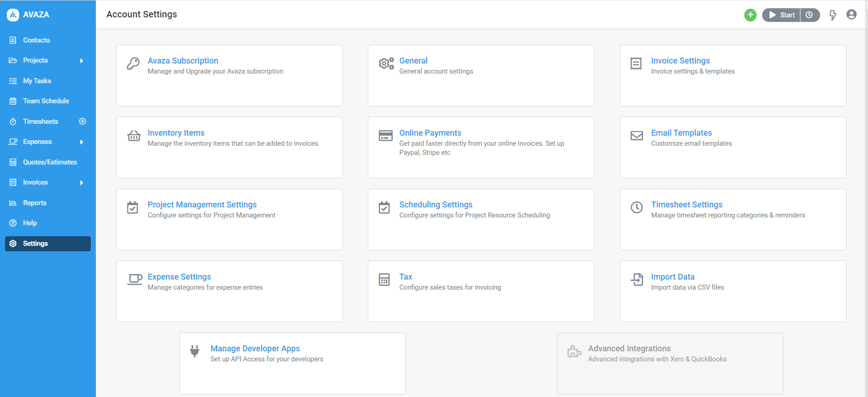Select Settings in sidebar
Viewport: 868px width, 397px height.
48,243
